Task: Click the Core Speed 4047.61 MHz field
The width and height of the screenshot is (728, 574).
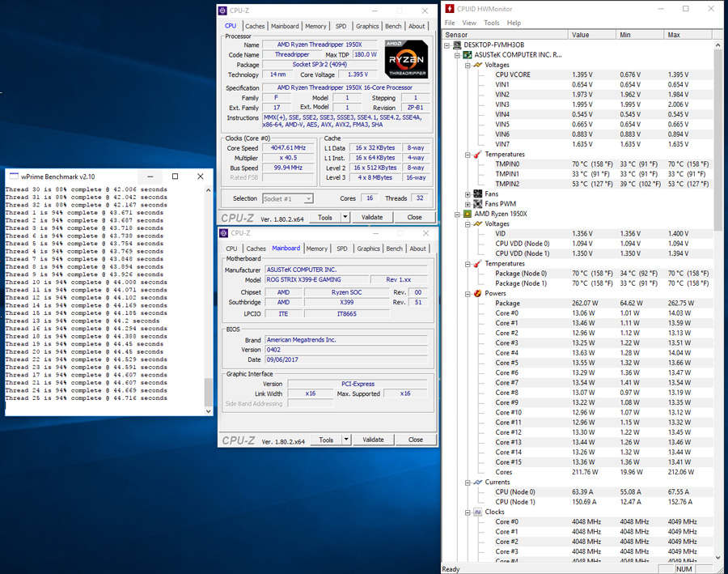Action: 288,148
